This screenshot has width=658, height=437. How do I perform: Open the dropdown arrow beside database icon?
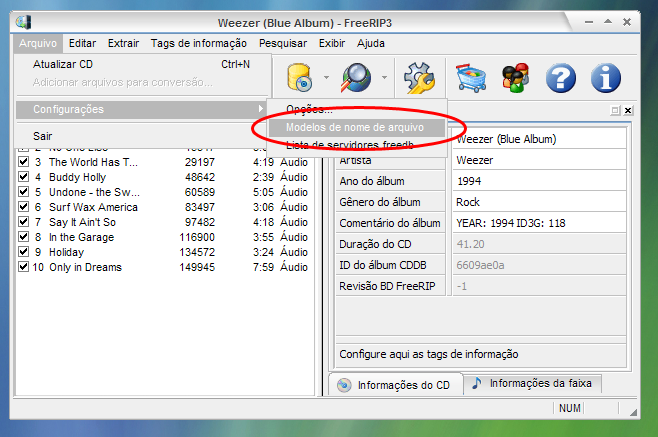pos(326,78)
